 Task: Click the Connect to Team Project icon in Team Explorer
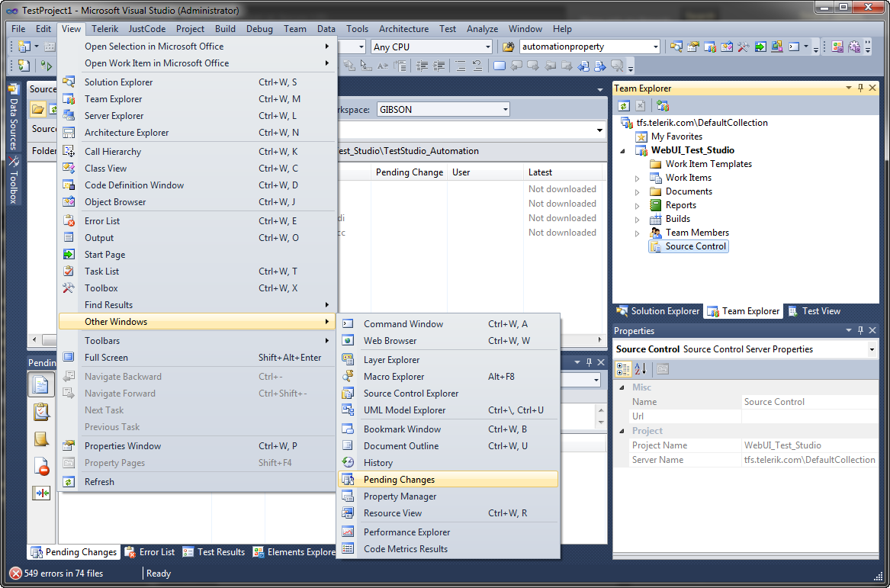[663, 105]
